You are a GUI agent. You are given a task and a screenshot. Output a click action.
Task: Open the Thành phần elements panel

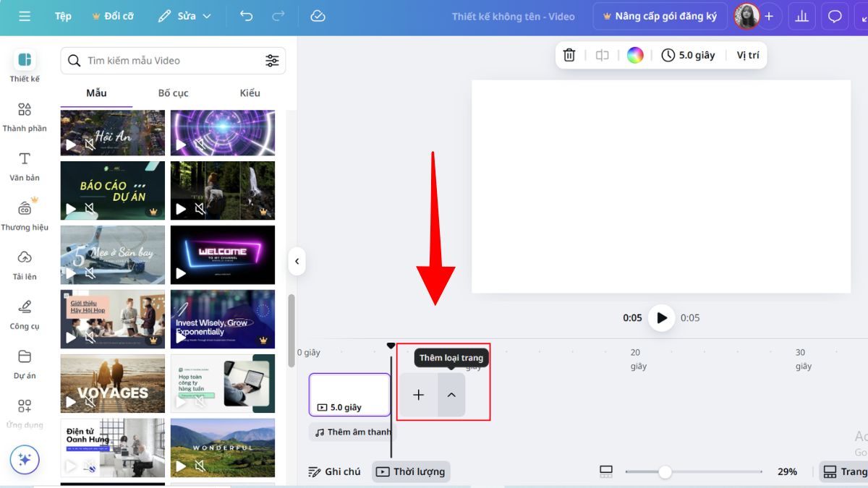(x=25, y=116)
